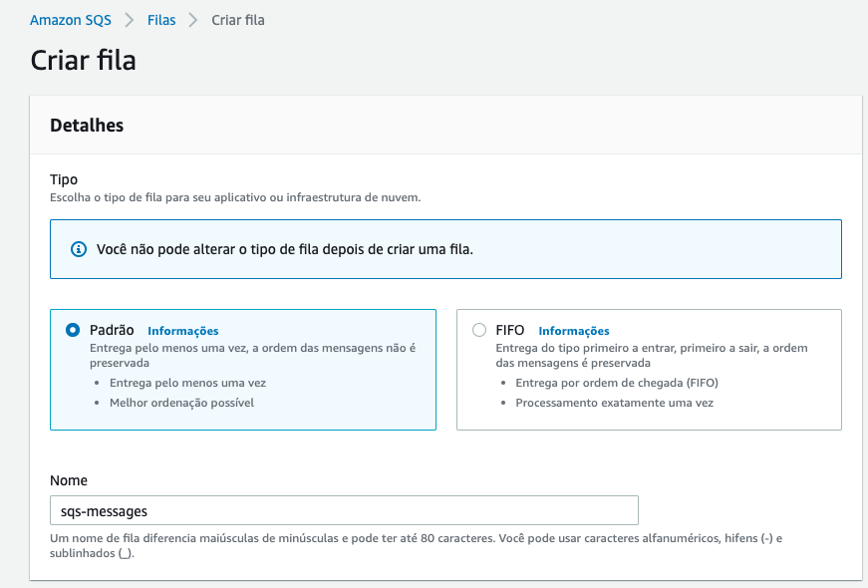
Task: Click the Criar fila page heading
Action: pyautogui.click(x=83, y=60)
